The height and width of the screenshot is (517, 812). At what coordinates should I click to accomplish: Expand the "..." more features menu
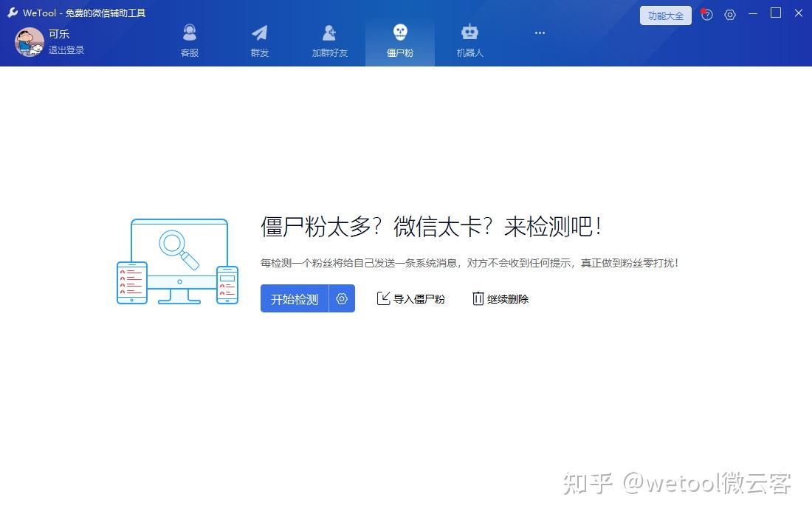(x=540, y=32)
